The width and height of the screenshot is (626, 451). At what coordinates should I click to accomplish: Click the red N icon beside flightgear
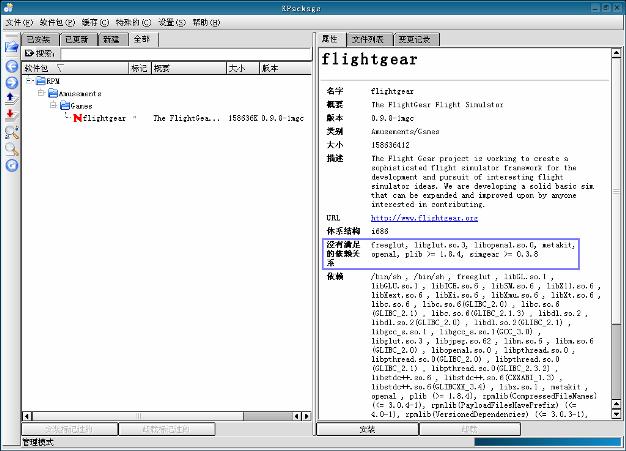tap(77, 118)
